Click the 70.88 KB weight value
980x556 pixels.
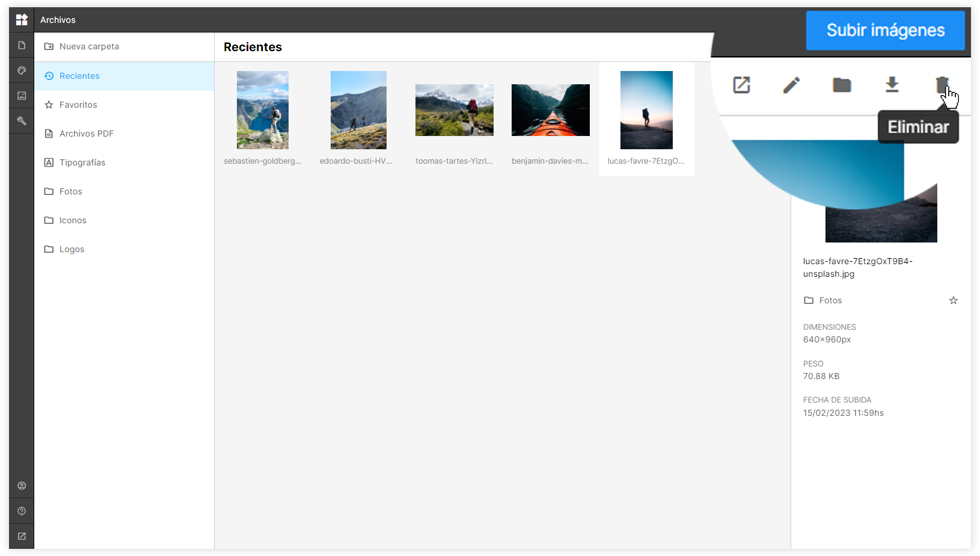(x=821, y=376)
